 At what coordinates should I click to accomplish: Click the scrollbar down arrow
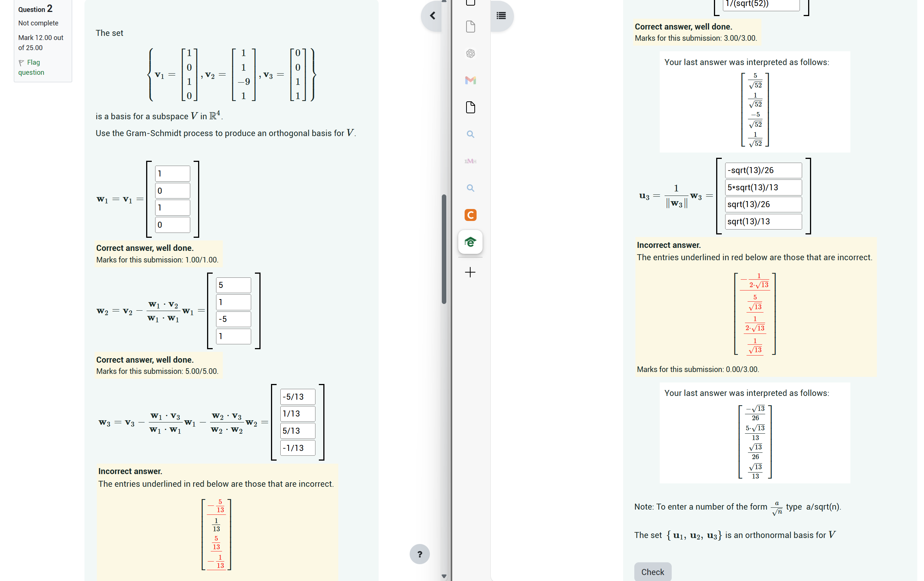(444, 576)
